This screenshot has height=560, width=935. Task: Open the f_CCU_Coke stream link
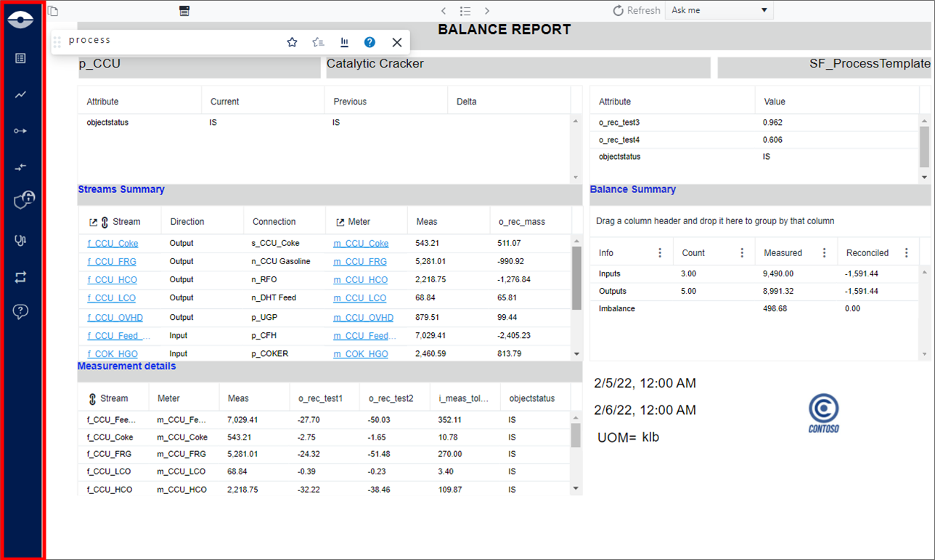[x=113, y=244]
